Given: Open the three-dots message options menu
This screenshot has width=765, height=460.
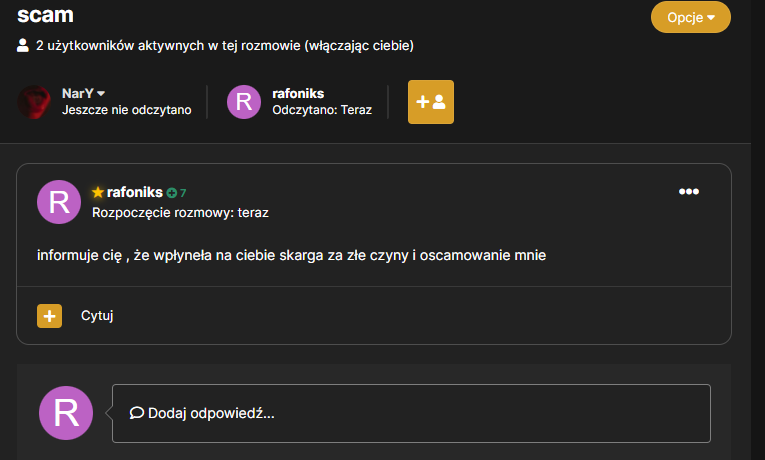Looking at the screenshot, I should 688,191.
